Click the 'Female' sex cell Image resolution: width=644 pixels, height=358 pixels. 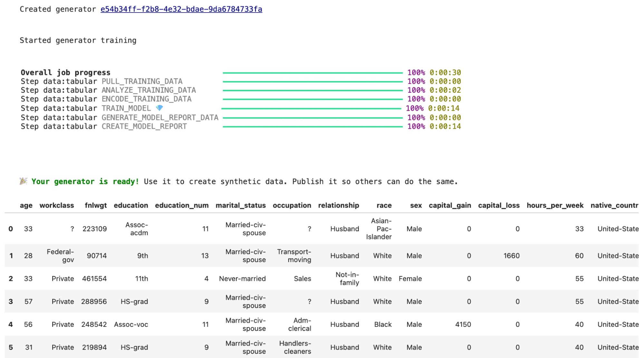click(x=410, y=278)
